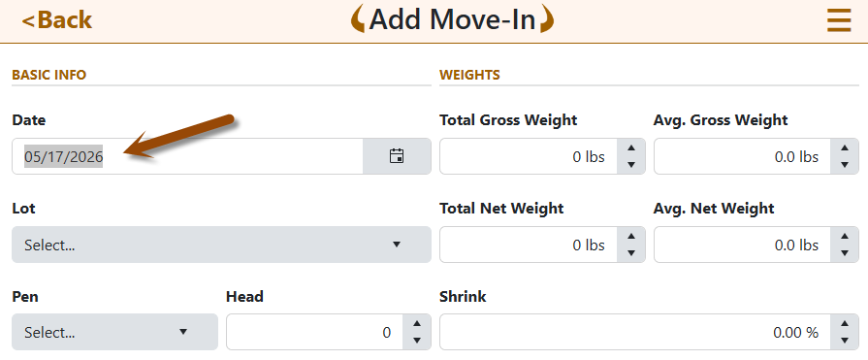Go back using the Back link
The height and width of the screenshot is (360, 868).
56,20
